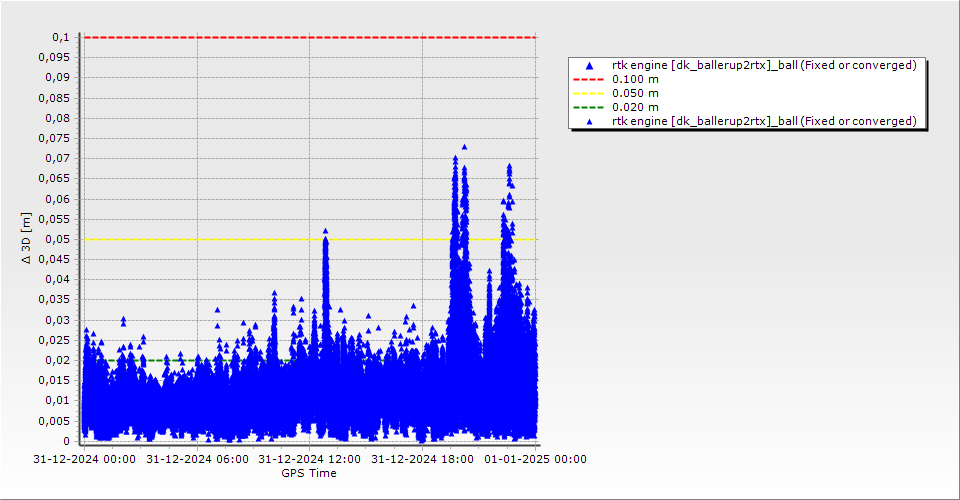Select the '0.050 m' legend label

tap(635, 94)
